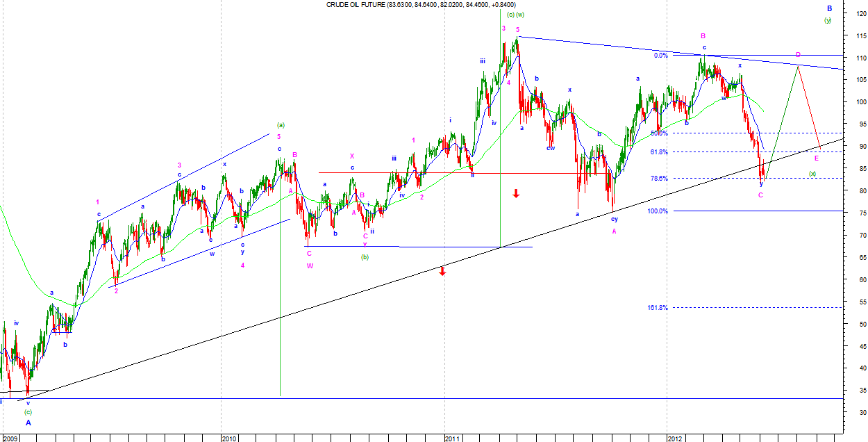The width and height of the screenshot is (868, 442).
Task: Select the large blue B wave label
Action: pyautogui.click(x=829, y=9)
